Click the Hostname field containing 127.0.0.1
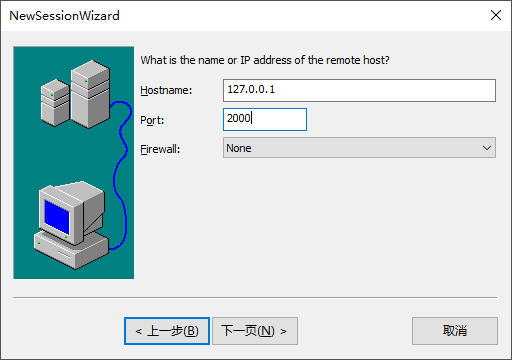512x360 pixels. pos(359,90)
